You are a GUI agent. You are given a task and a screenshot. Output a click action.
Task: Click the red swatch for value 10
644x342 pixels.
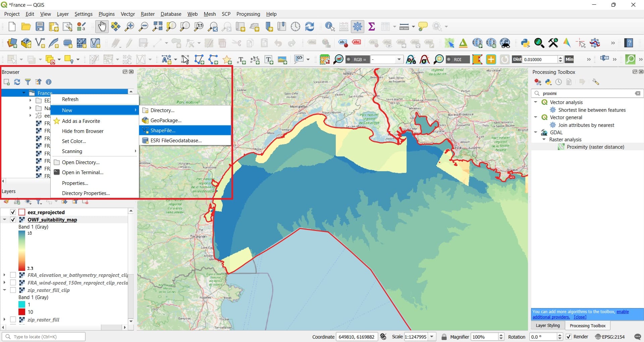(x=22, y=312)
